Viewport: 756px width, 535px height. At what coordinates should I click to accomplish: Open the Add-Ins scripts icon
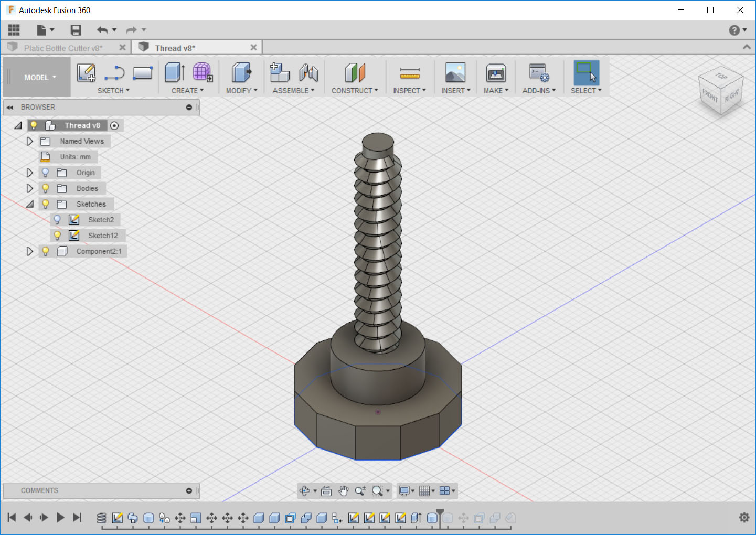(538, 72)
